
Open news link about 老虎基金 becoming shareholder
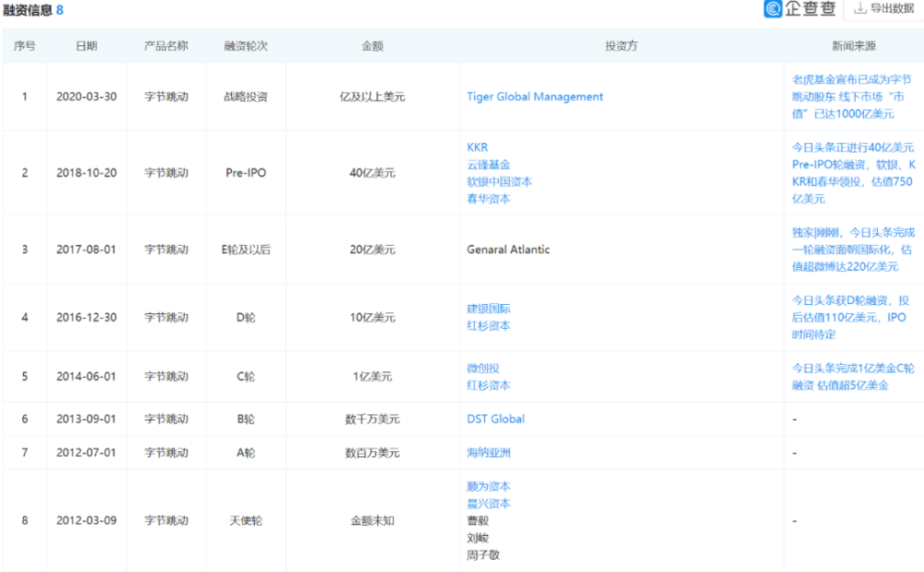(852, 97)
